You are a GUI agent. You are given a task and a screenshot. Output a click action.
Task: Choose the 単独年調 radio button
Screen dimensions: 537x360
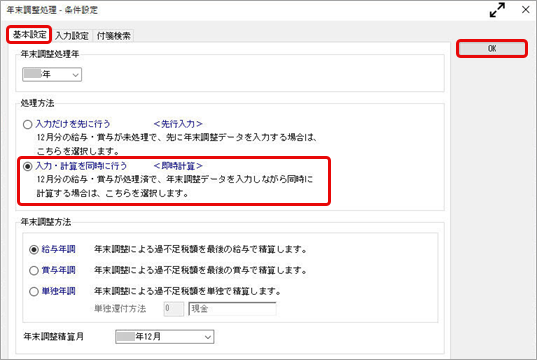pyautogui.click(x=34, y=291)
